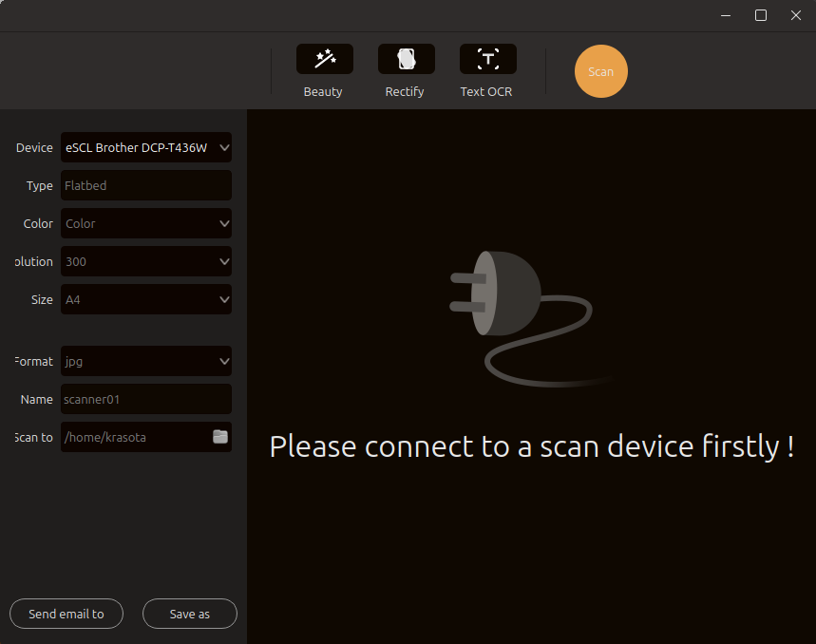The image size is (816, 644).
Task: Maximize the scanner window
Action: [761, 15]
